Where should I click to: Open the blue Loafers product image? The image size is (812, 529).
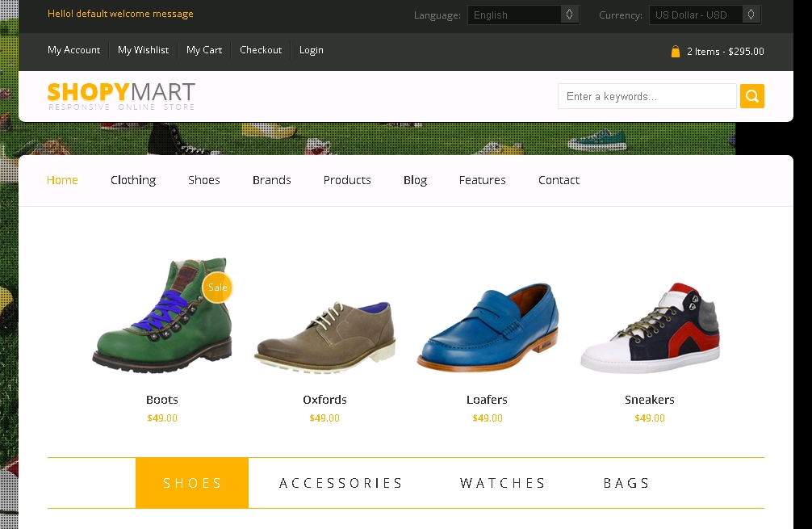pyautogui.click(x=487, y=327)
